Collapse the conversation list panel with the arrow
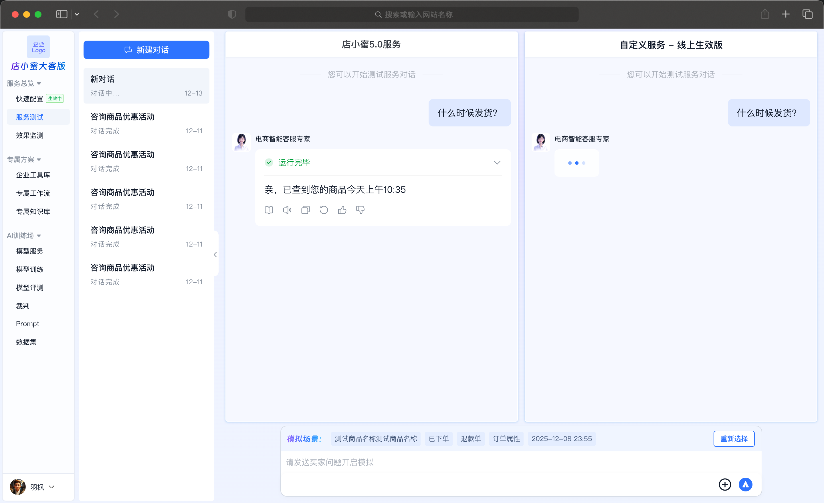 pyautogui.click(x=215, y=255)
